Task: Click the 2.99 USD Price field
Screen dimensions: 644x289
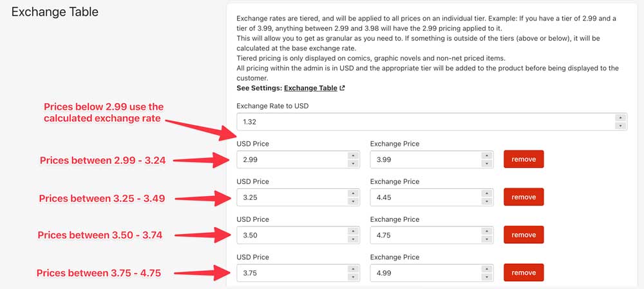Action: pos(290,159)
